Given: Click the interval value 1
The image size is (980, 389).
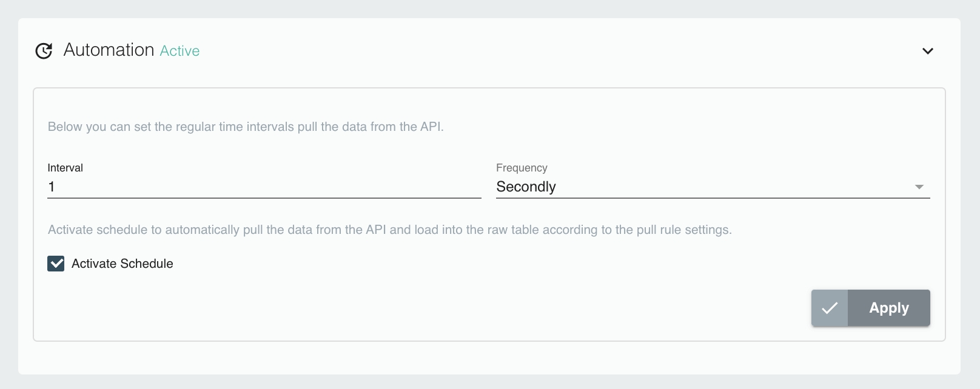Looking at the screenshot, I should [52, 187].
